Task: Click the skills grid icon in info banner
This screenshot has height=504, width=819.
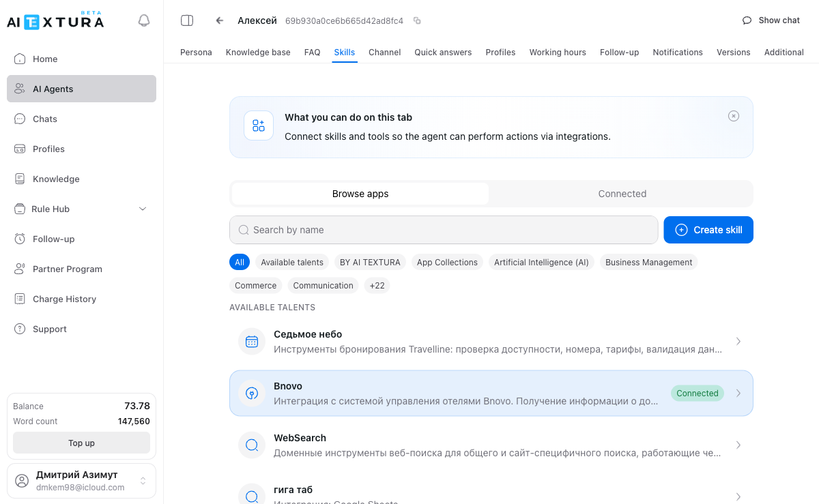Action: [x=259, y=125]
